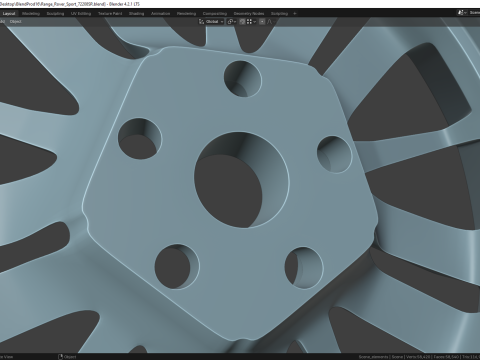Click the scene browse icon at top right
This screenshot has width=480, height=360.
click(462, 13)
